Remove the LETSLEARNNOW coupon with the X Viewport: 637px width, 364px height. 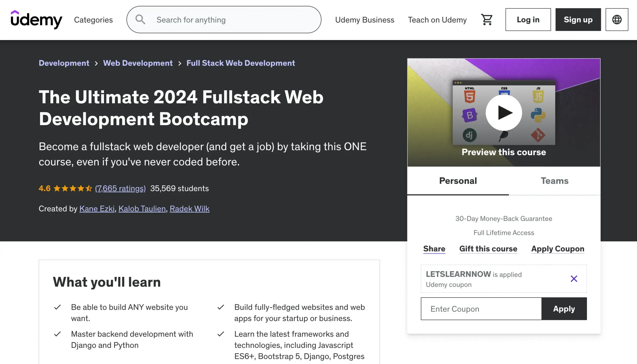[574, 278]
